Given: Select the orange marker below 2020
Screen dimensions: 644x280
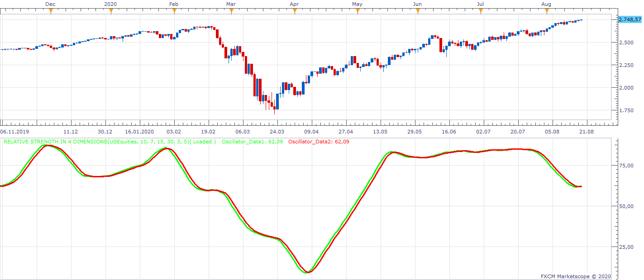Looking at the screenshot, I should click(x=110, y=11).
